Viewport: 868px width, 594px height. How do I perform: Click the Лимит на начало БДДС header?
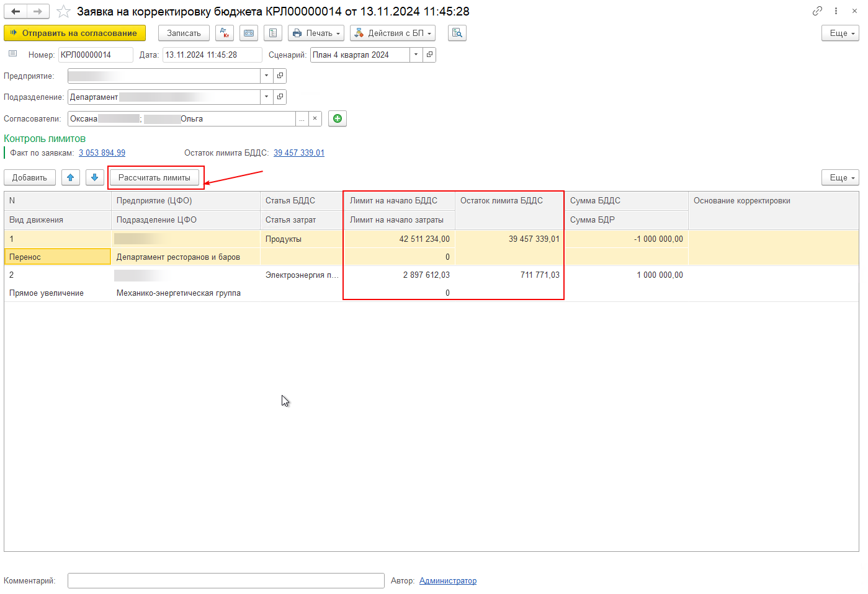[x=400, y=200]
